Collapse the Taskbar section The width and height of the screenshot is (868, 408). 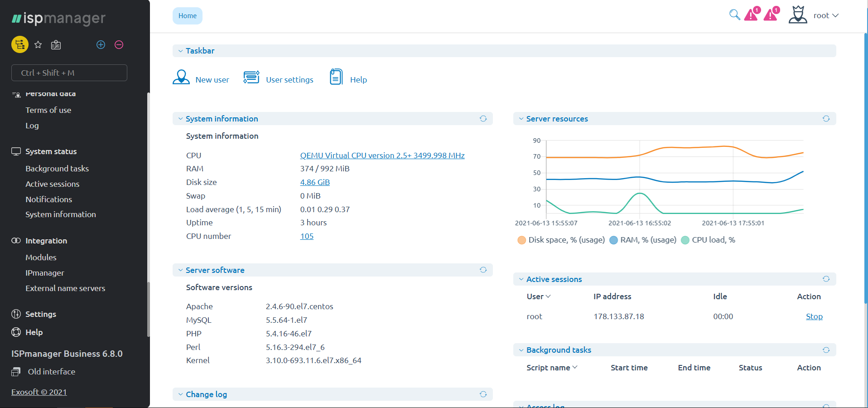(181, 51)
